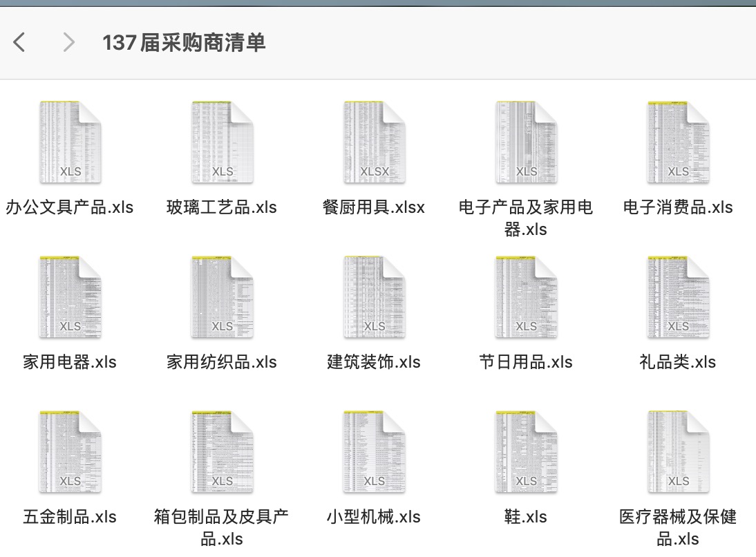Click the filename 电子消费品.xls
This screenshot has width=756, height=557.
[x=677, y=207]
